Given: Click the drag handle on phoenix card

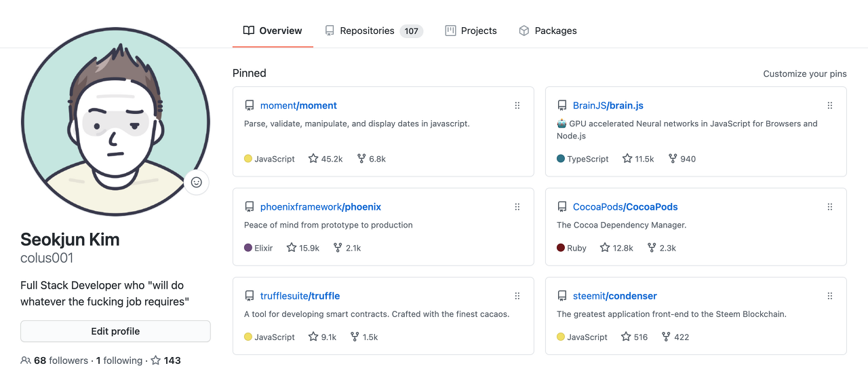Looking at the screenshot, I should point(517,206).
